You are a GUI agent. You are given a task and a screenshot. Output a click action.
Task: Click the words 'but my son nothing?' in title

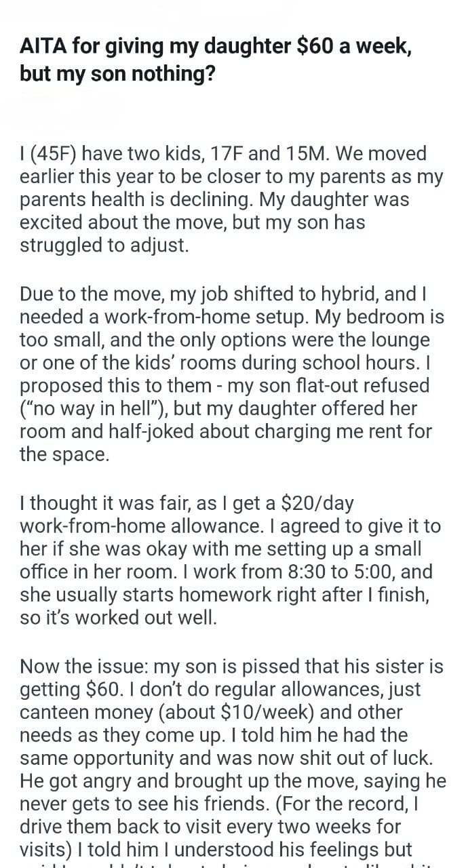point(118,73)
